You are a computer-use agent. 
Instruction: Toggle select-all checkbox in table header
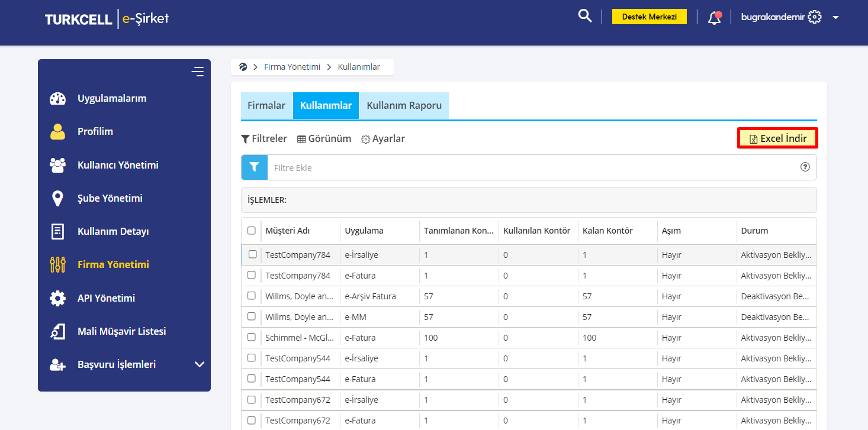pyautogui.click(x=252, y=231)
